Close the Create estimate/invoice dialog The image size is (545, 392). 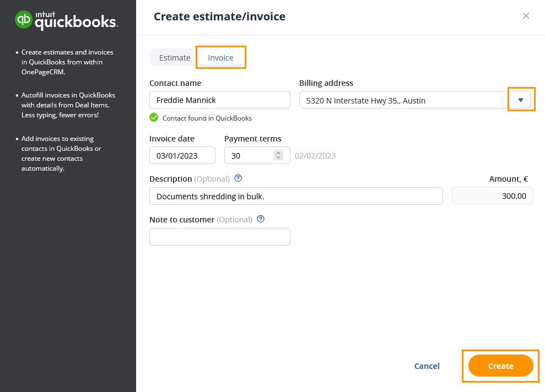click(x=526, y=16)
